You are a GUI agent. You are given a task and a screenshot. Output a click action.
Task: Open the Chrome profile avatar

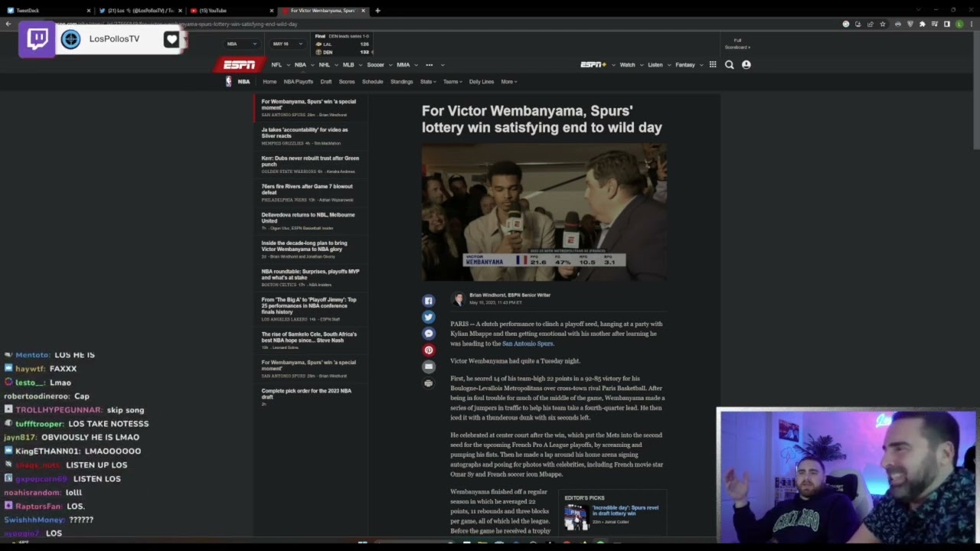tap(959, 24)
